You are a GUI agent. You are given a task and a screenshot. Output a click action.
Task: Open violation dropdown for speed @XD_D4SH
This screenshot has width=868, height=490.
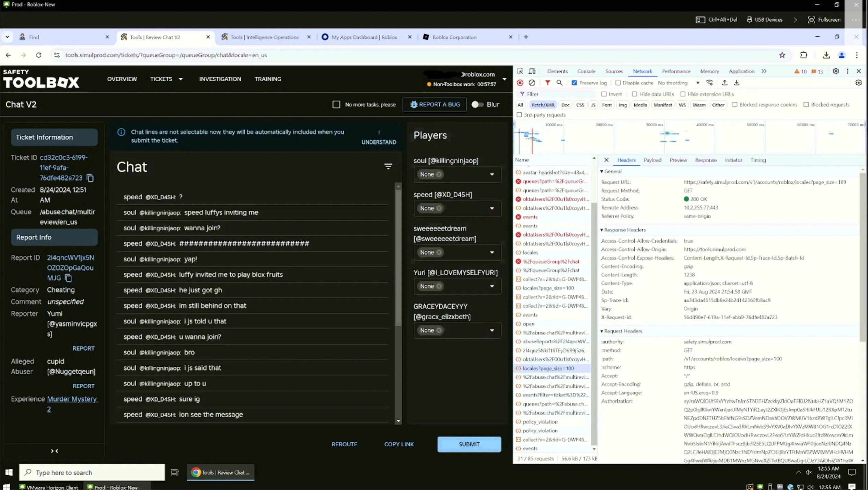(x=492, y=208)
